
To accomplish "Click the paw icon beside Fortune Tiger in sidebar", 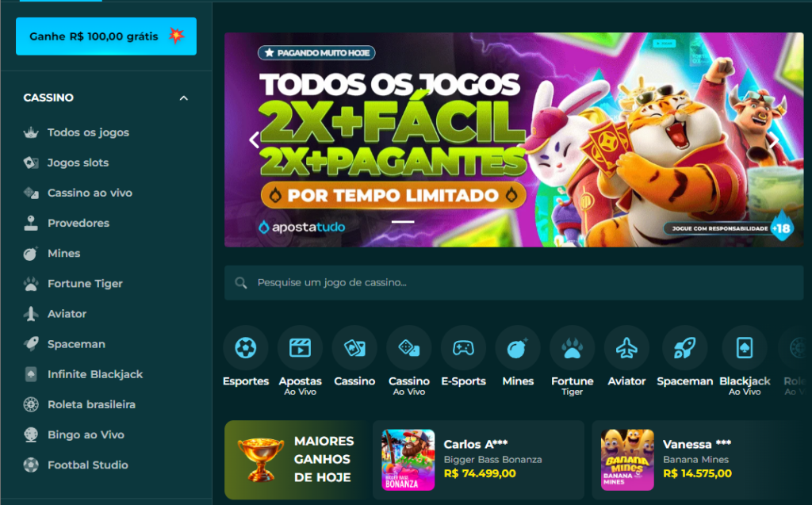I will [31, 283].
